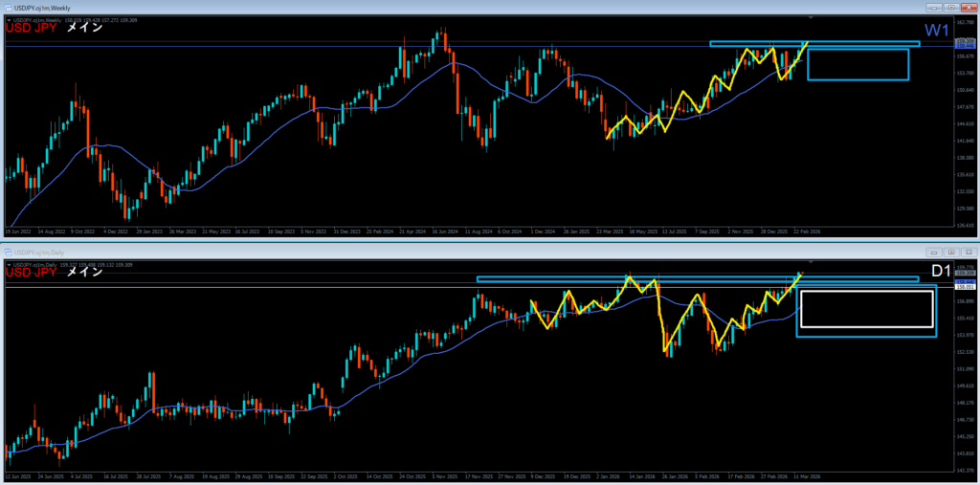This screenshot has height=485, width=980.
Task: Click 162.700 on the Weekly price scale
Action: click(x=965, y=21)
